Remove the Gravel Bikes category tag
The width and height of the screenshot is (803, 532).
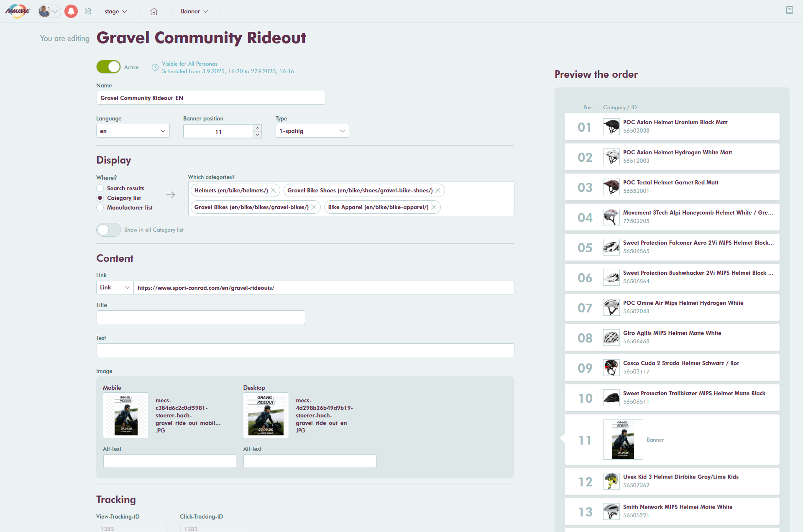pyautogui.click(x=314, y=207)
